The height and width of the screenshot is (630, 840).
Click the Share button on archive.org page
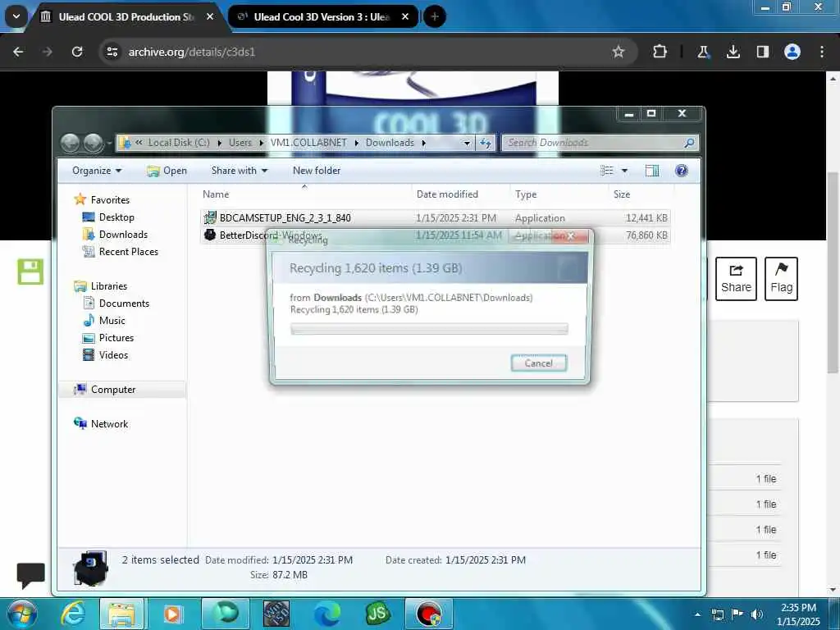[x=736, y=279]
